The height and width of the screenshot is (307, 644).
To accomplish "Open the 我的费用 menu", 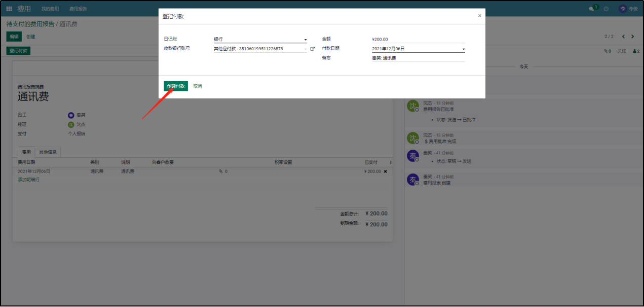I will 50,9.
